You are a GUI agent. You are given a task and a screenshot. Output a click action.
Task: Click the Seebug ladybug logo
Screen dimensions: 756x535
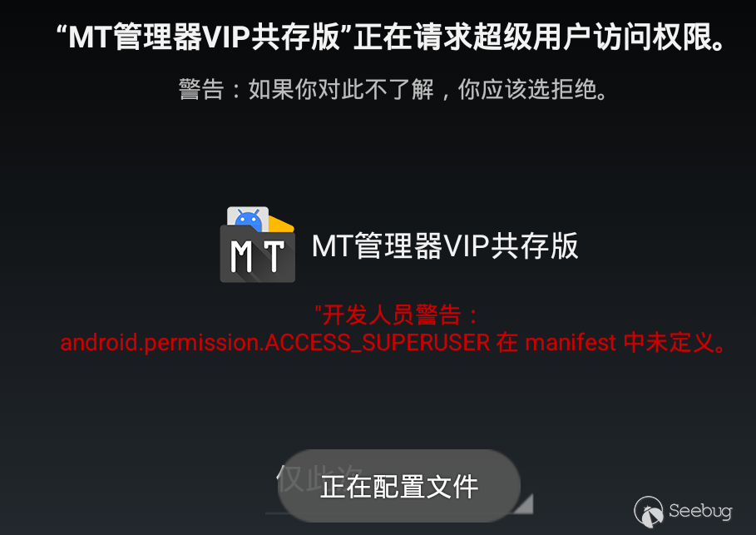649,512
